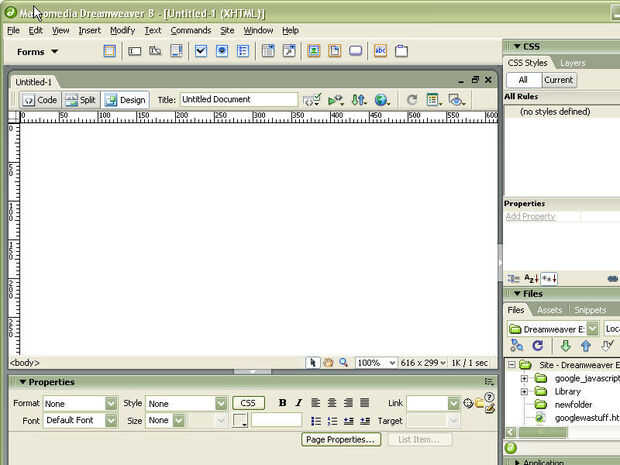
Task: Collapse the Files panel group
Action: (x=517, y=293)
